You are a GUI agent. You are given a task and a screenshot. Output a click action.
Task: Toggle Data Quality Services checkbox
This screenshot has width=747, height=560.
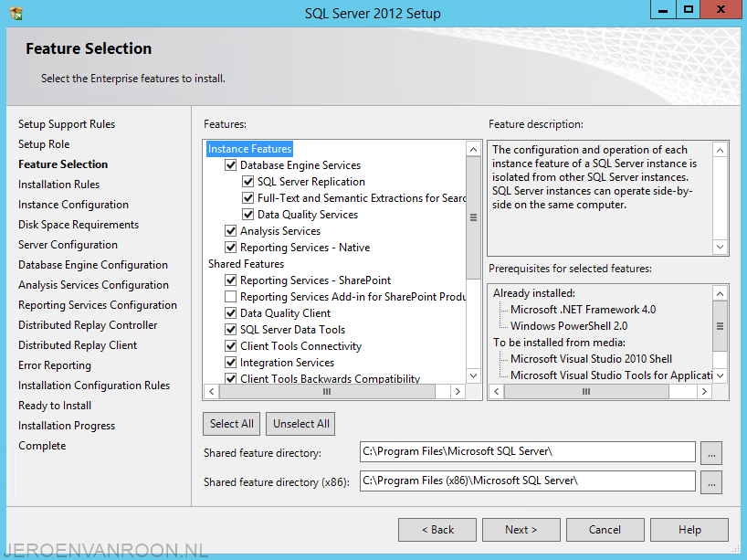point(247,215)
